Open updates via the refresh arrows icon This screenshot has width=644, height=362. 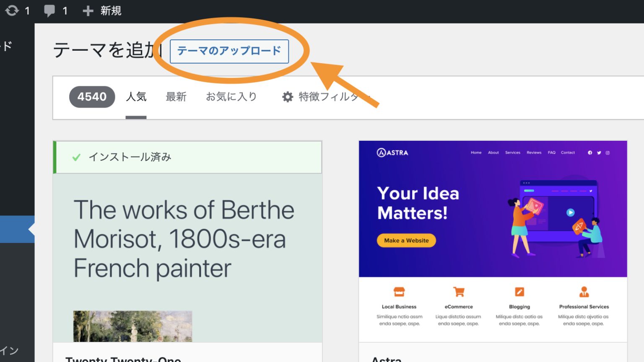coord(11,10)
